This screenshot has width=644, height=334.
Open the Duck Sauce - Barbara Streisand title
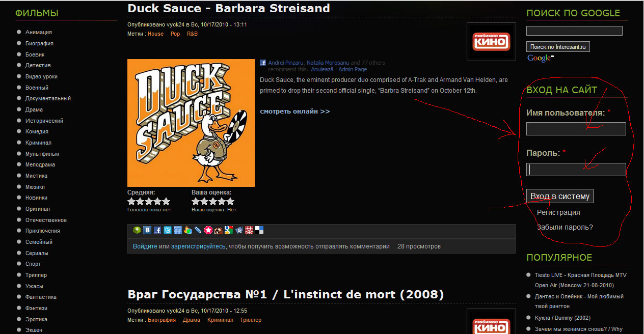[x=229, y=8]
